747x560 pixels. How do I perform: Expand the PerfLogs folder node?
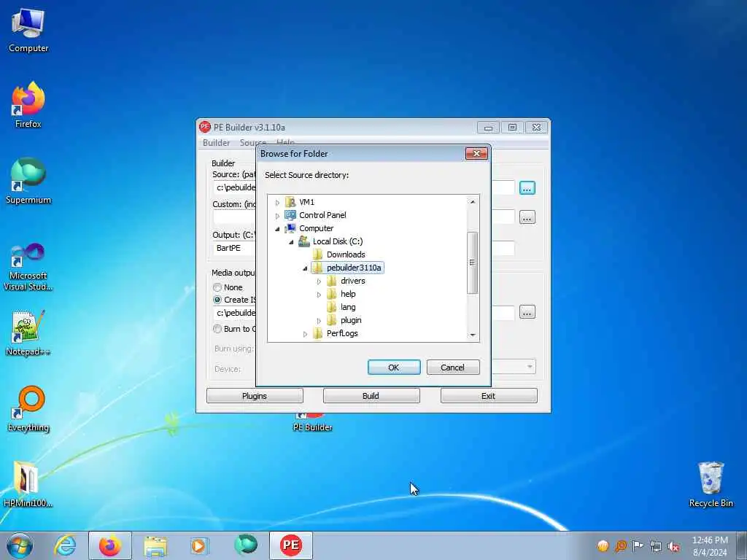point(305,334)
